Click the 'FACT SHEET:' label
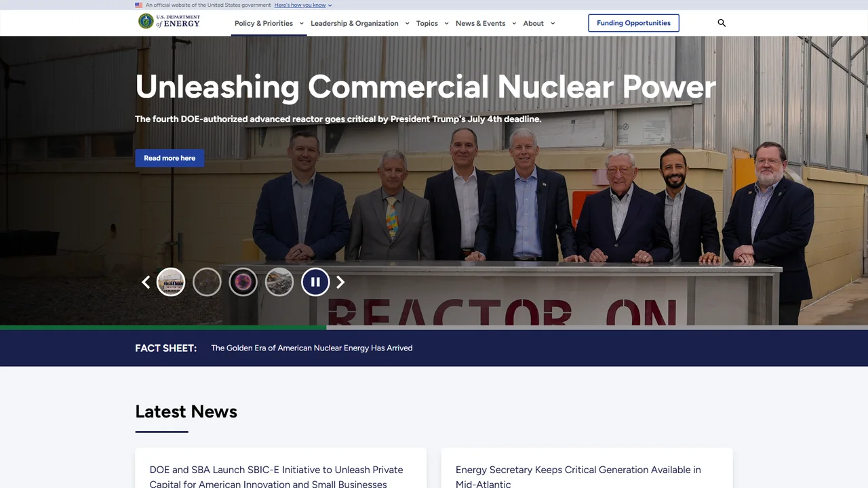868x488 pixels. [x=165, y=348]
